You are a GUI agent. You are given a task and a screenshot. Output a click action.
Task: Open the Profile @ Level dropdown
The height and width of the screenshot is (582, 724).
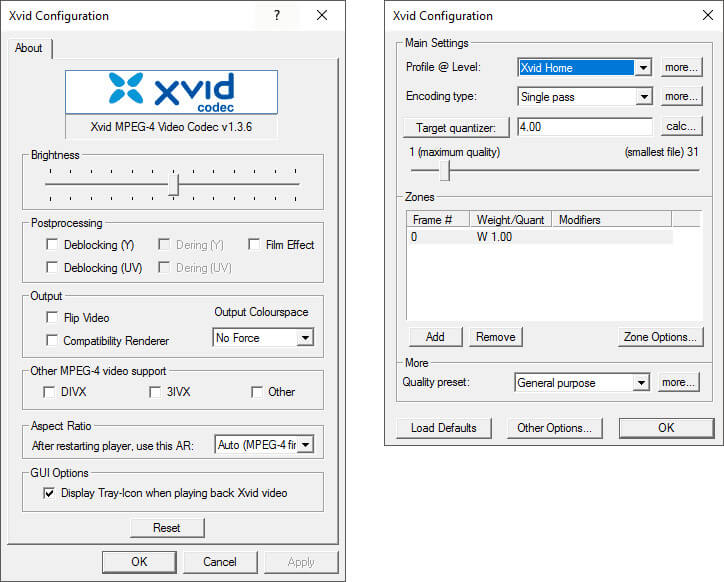(x=643, y=68)
